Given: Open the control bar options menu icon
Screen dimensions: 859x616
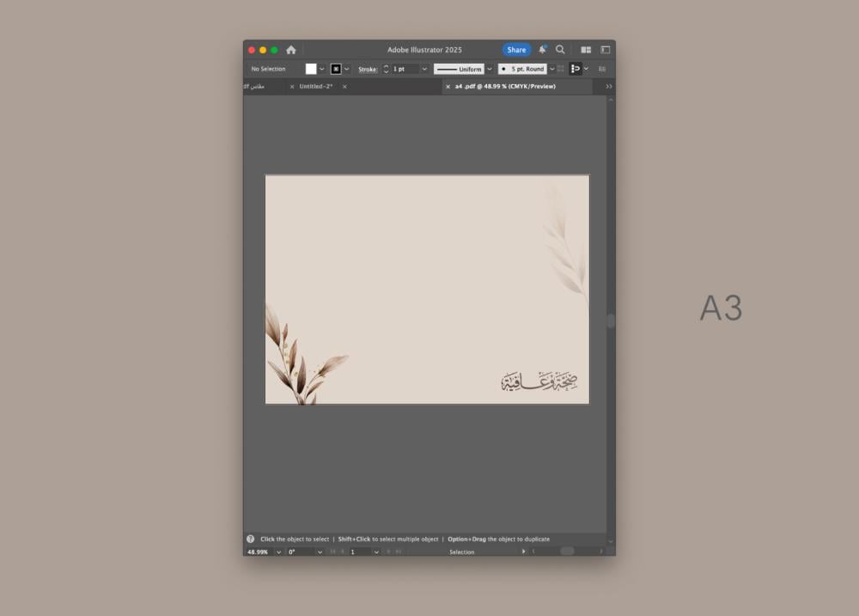Looking at the screenshot, I should (x=602, y=69).
